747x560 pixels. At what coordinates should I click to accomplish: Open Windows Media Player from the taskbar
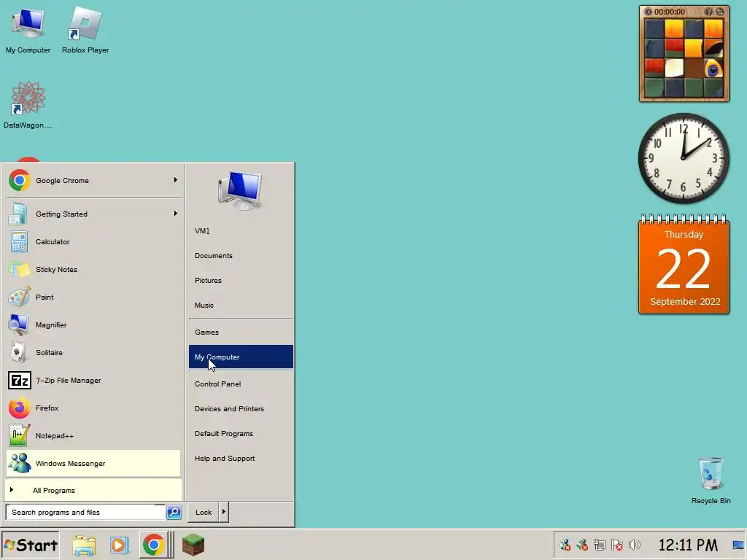[120, 545]
